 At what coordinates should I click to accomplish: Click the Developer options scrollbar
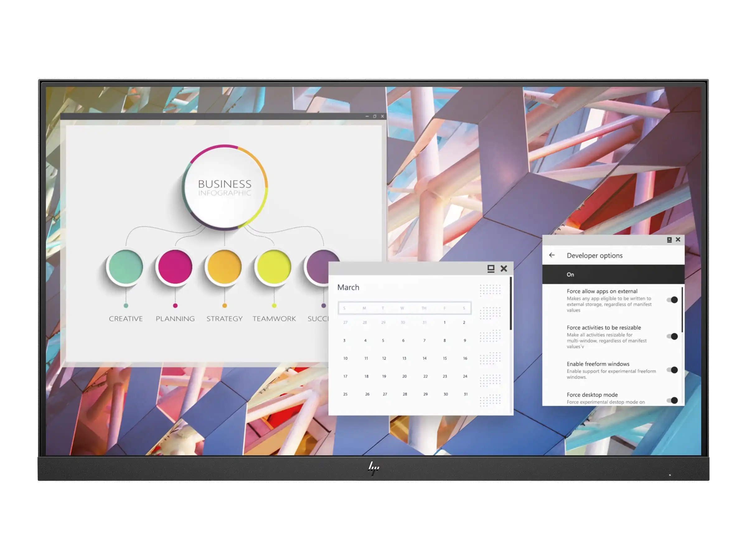[x=682, y=310]
